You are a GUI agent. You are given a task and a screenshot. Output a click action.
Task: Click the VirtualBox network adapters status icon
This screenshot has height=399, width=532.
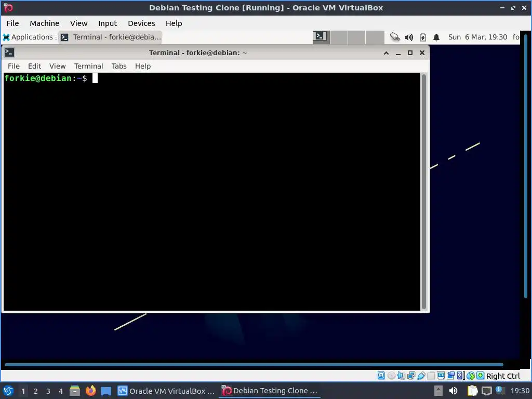pos(411,376)
